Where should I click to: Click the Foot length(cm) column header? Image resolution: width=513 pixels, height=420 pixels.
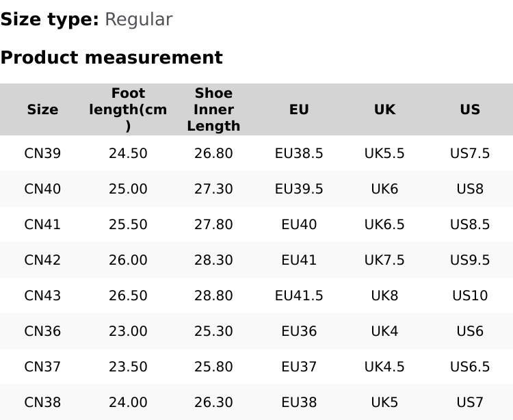pyautogui.click(x=128, y=109)
